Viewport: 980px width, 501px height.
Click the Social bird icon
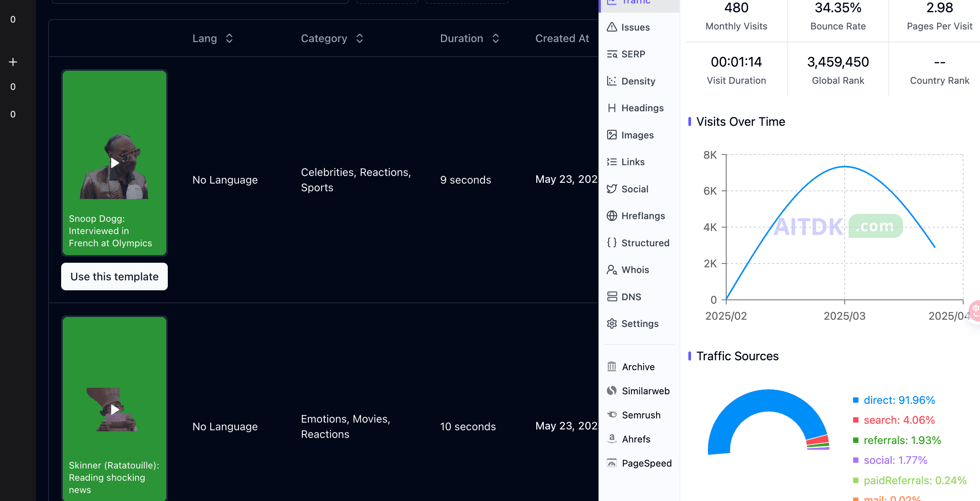612,189
